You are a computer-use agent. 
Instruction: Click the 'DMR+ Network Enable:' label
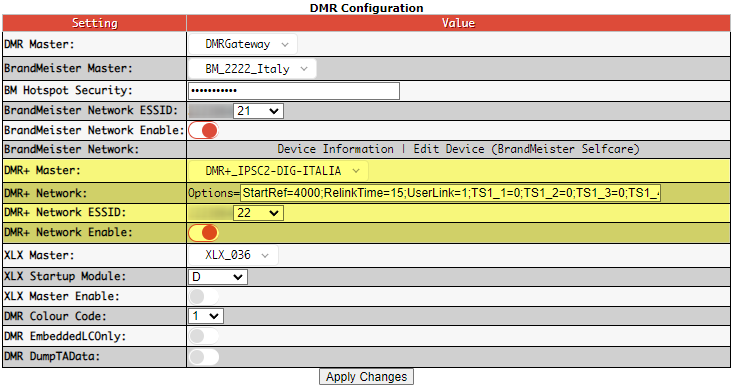tap(68, 232)
